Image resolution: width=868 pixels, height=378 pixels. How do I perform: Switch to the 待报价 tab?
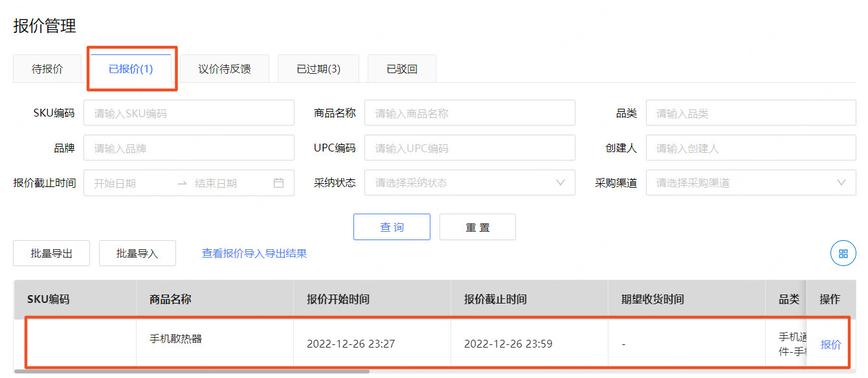click(x=47, y=68)
